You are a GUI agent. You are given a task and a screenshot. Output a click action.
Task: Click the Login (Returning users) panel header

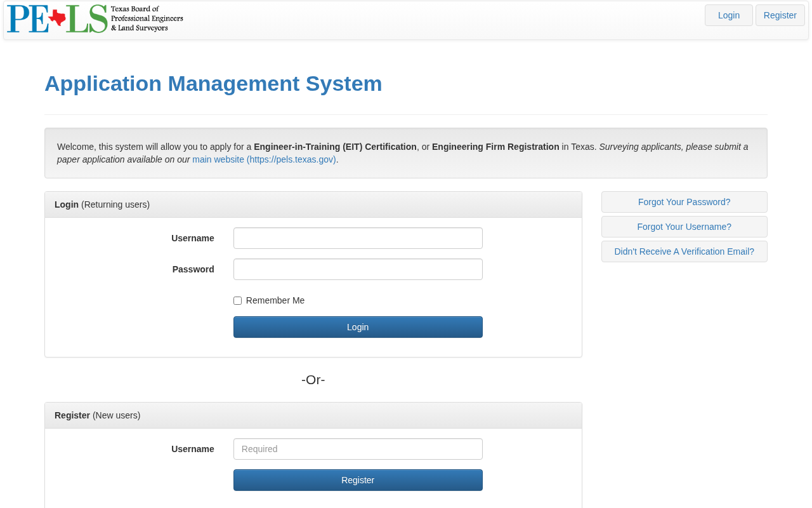click(x=102, y=204)
